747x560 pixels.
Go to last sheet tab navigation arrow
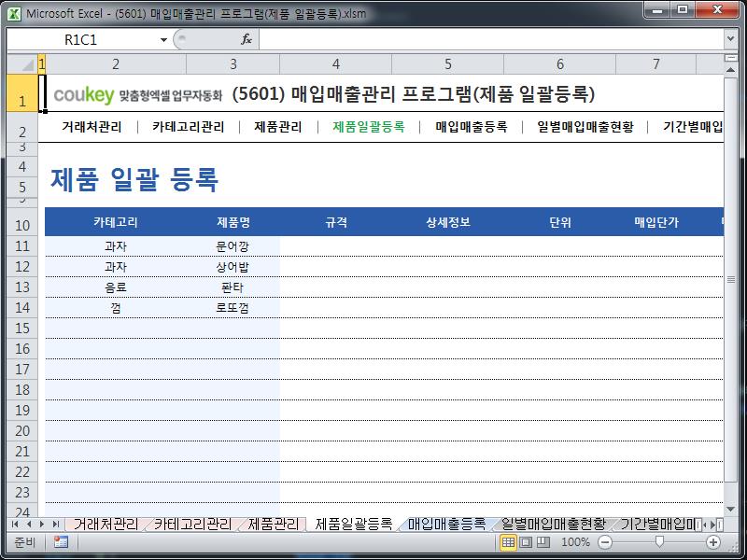click(x=56, y=525)
